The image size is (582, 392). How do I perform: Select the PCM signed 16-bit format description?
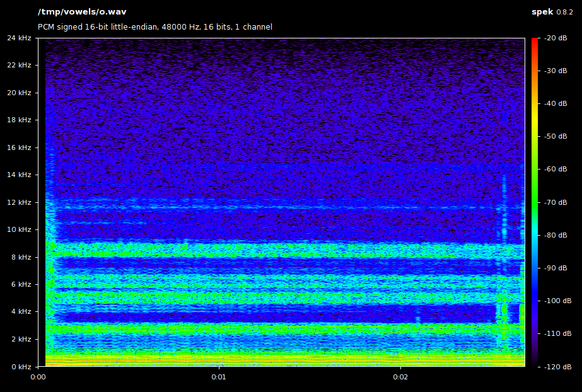[155, 27]
